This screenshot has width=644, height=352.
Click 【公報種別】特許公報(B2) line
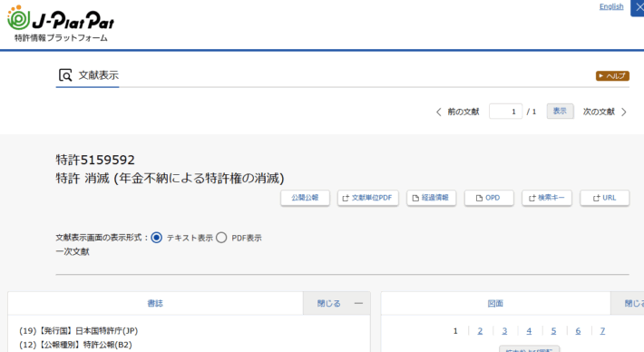(x=75, y=345)
